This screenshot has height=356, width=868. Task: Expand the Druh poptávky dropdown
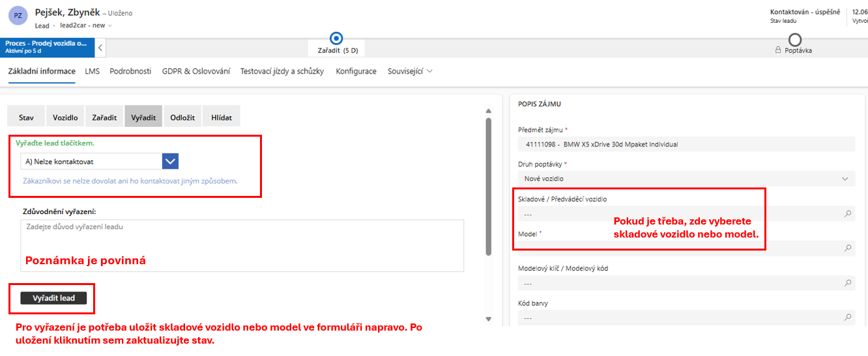[x=845, y=178]
